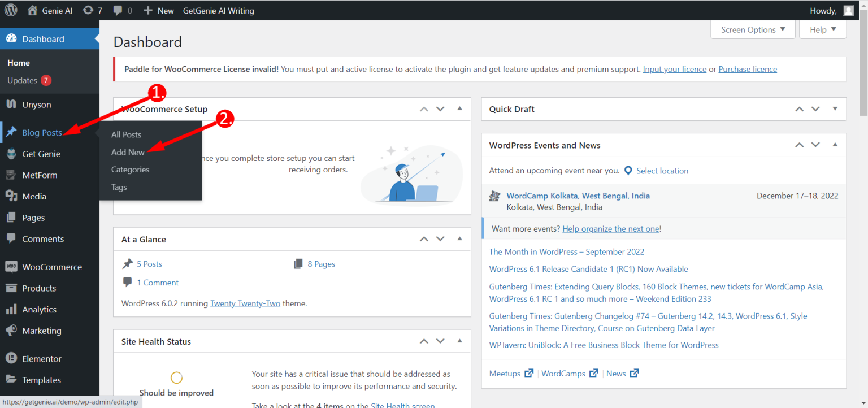This screenshot has height=408, width=868.
Task: Click the MetForm plugin icon
Action: click(12, 175)
